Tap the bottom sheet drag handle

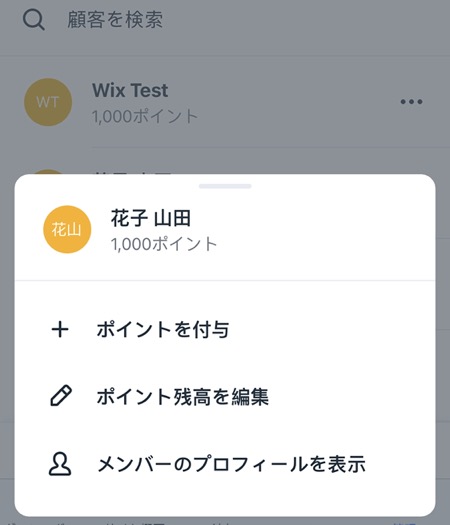[x=225, y=186]
